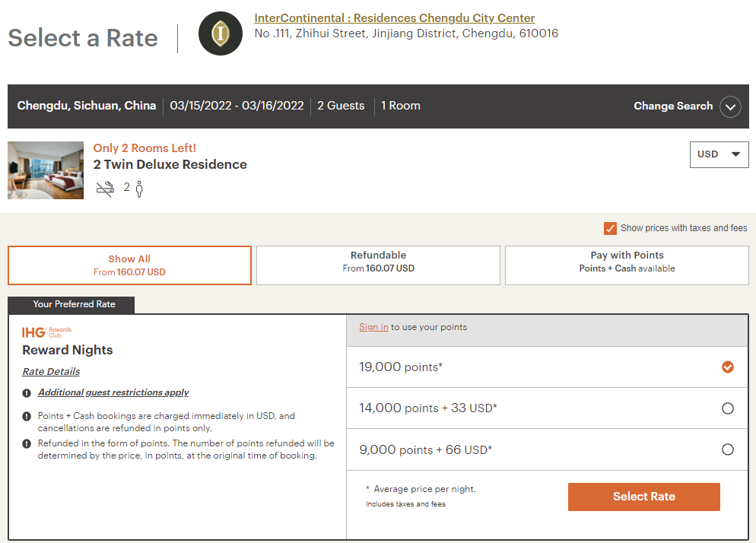
Task: Click the Only 2 Rooms Left! notice
Action: coord(145,148)
